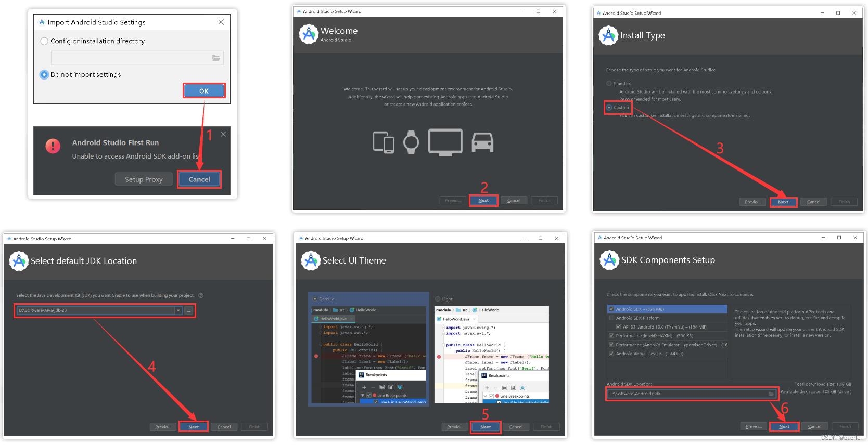
Task: Click Cancel in the Select UI Theme wizard
Action: [516, 427]
